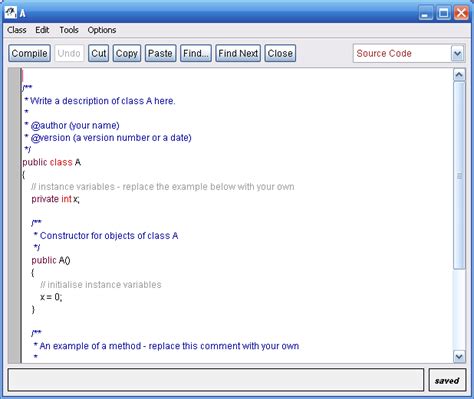The height and width of the screenshot is (399, 474).
Task: Open the Source Code view dropdown
Action: pyautogui.click(x=409, y=53)
